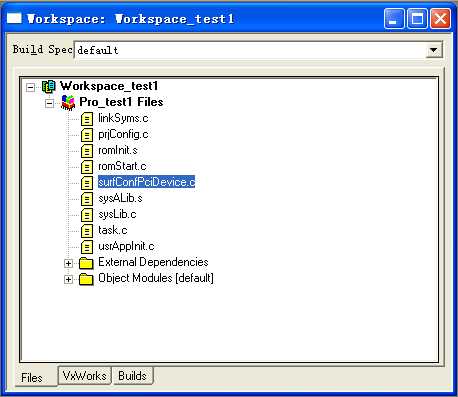
Task: Open the Build Spec dropdown arrow
Action: [x=434, y=50]
